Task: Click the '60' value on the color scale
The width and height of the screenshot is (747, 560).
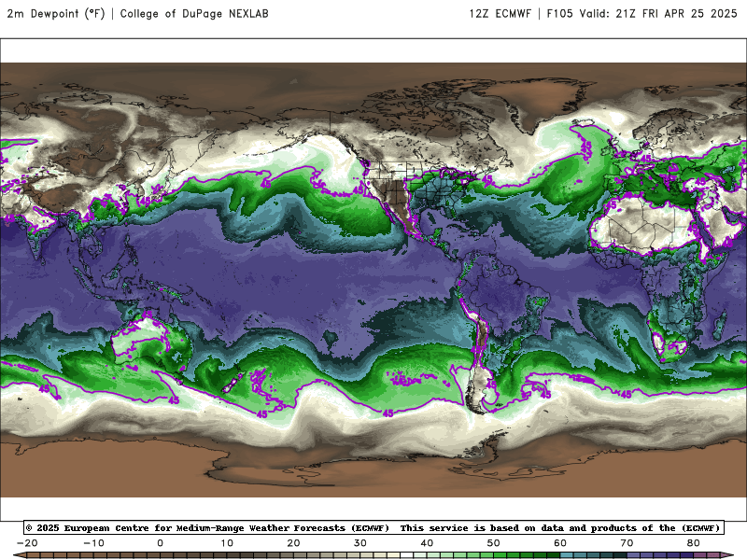Action: click(560, 543)
